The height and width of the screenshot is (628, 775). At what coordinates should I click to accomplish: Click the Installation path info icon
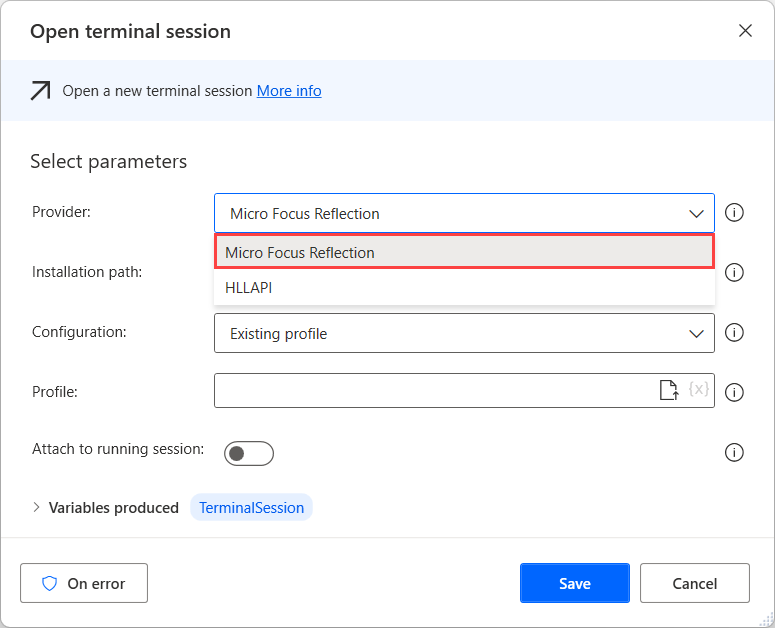click(734, 272)
